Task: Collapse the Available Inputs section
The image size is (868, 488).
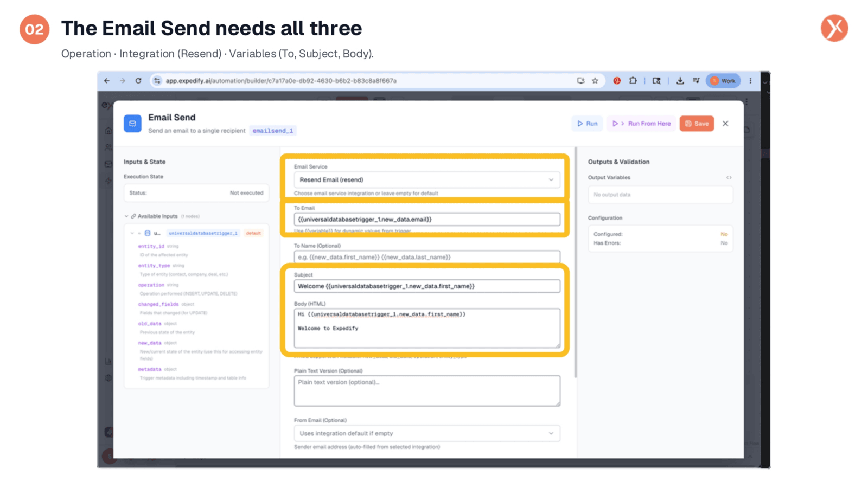Action: (x=126, y=216)
